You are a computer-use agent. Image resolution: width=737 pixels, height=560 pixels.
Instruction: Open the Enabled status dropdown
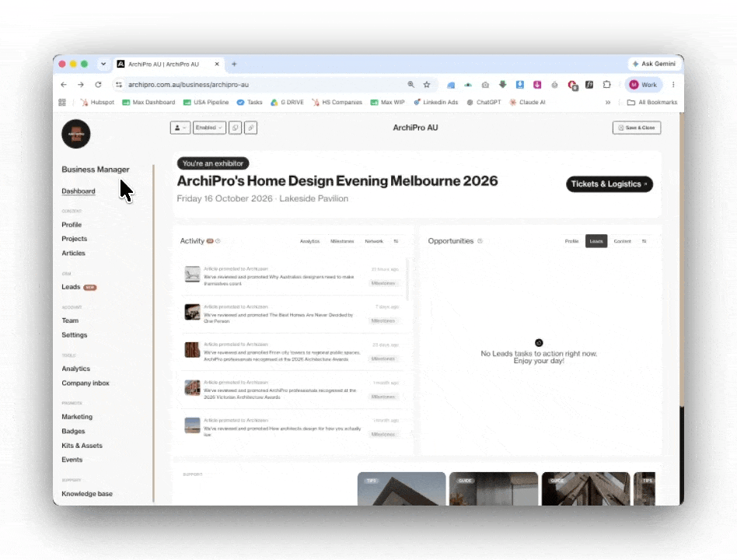(209, 128)
